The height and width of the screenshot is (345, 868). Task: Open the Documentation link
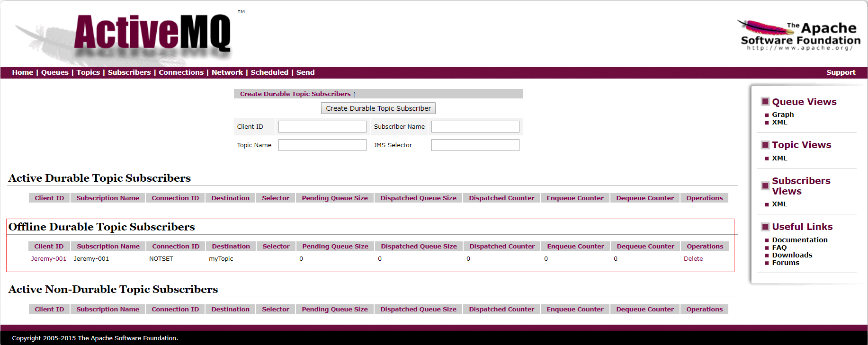[x=800, y=240]
